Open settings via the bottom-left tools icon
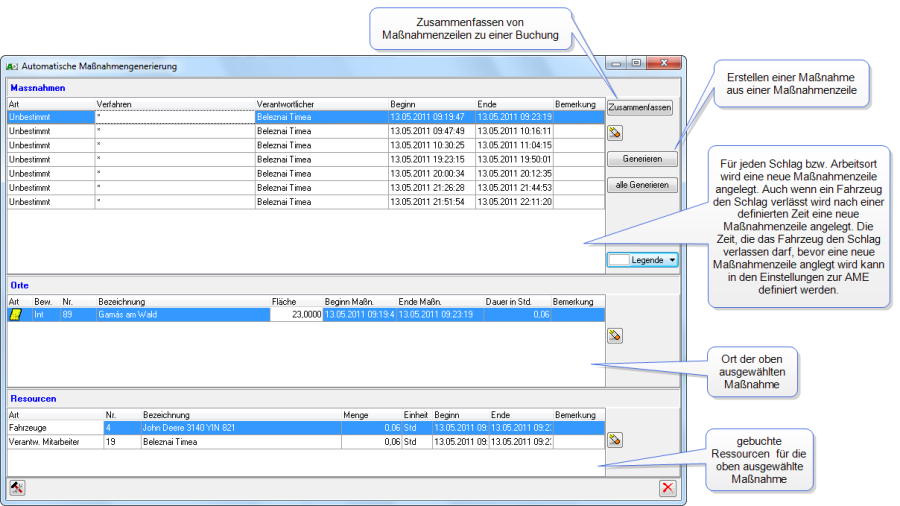Screen dimensions: 900x506 (17, 487)
